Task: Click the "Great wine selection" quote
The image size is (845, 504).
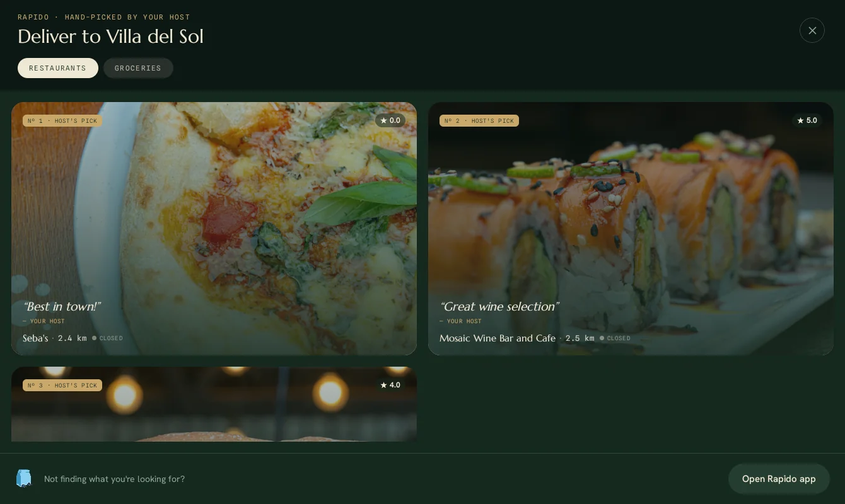Action: click(x=499, y=306)
